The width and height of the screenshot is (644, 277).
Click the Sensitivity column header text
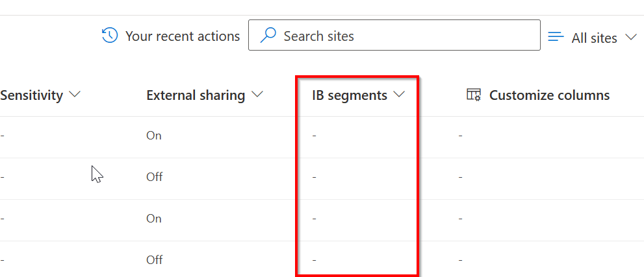pos(32,95)
